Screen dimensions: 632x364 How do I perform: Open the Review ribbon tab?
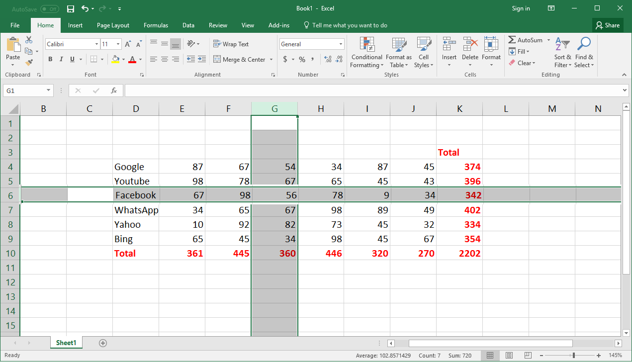(218, 25)
